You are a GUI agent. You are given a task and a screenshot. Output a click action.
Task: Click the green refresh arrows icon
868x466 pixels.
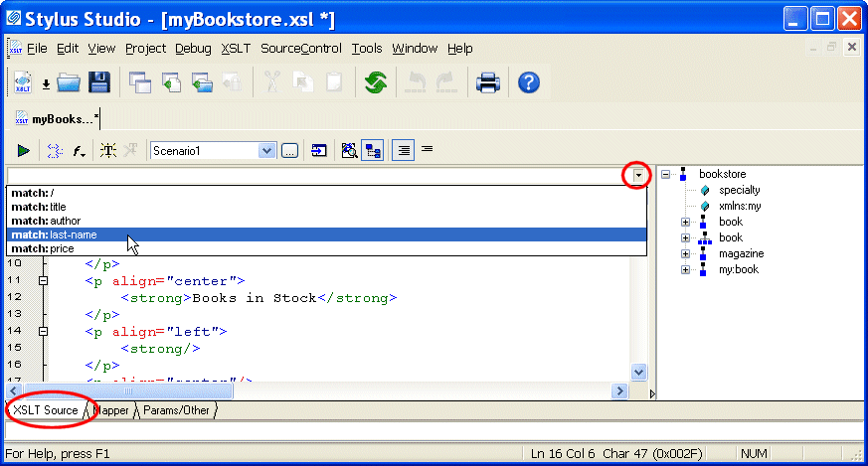(x=375, y=82)
